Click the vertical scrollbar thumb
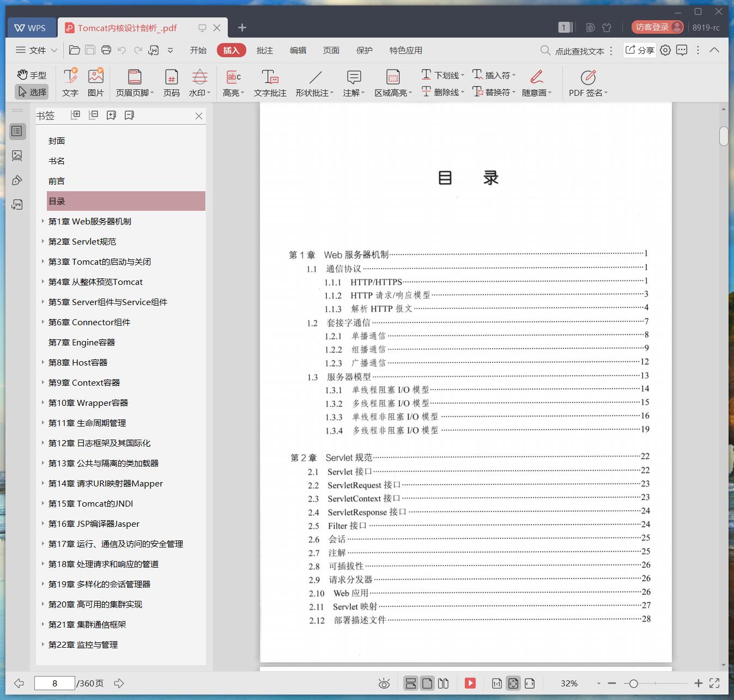The height and width of the screenshot is (700, 734). [x=724, y=136]
